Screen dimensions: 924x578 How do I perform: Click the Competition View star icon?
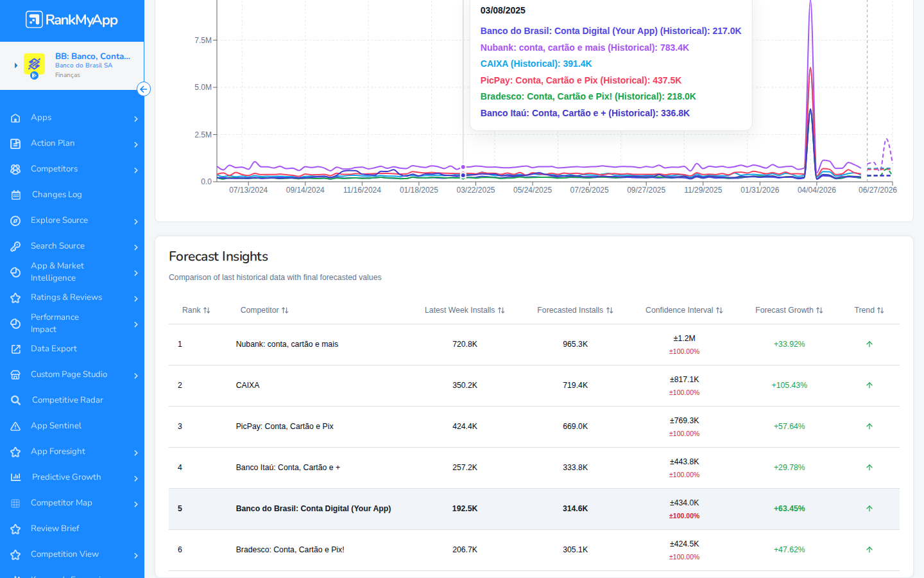[x=15, y=555]
